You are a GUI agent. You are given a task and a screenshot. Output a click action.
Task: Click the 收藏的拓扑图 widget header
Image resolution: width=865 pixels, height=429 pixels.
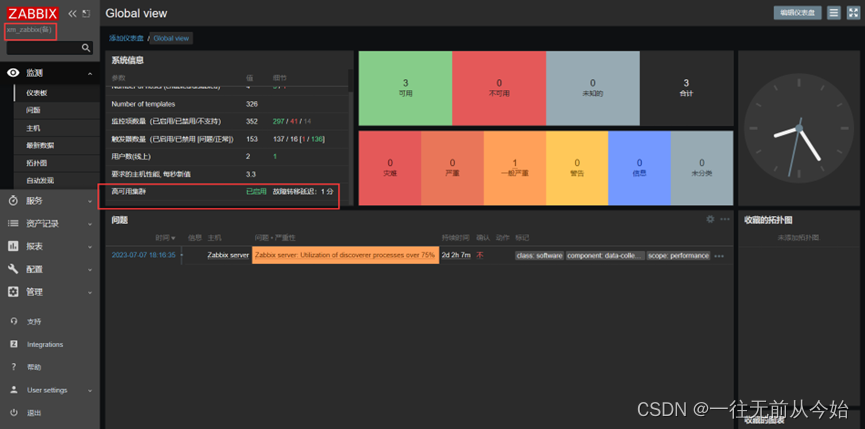point(768,219)
